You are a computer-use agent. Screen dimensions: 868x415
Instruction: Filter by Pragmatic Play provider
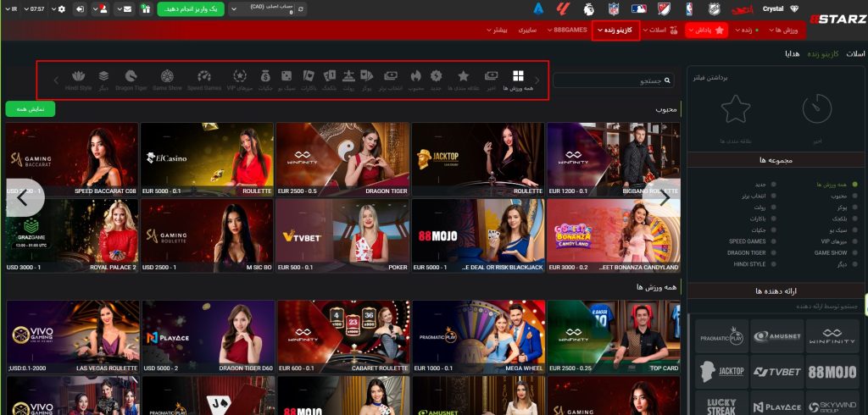[x=721, y=336]
